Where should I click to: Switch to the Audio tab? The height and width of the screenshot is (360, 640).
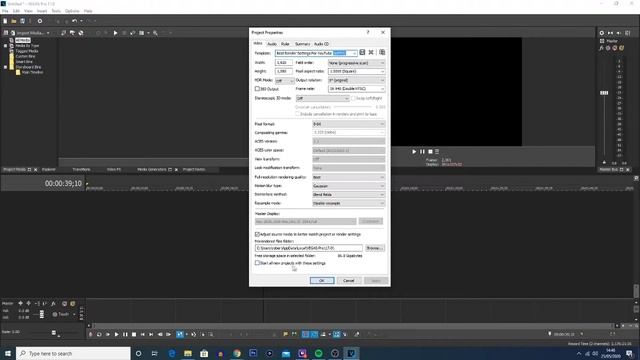272,44
